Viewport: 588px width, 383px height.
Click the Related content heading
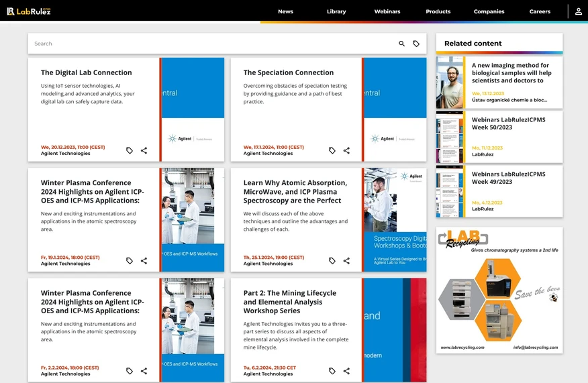473,43
